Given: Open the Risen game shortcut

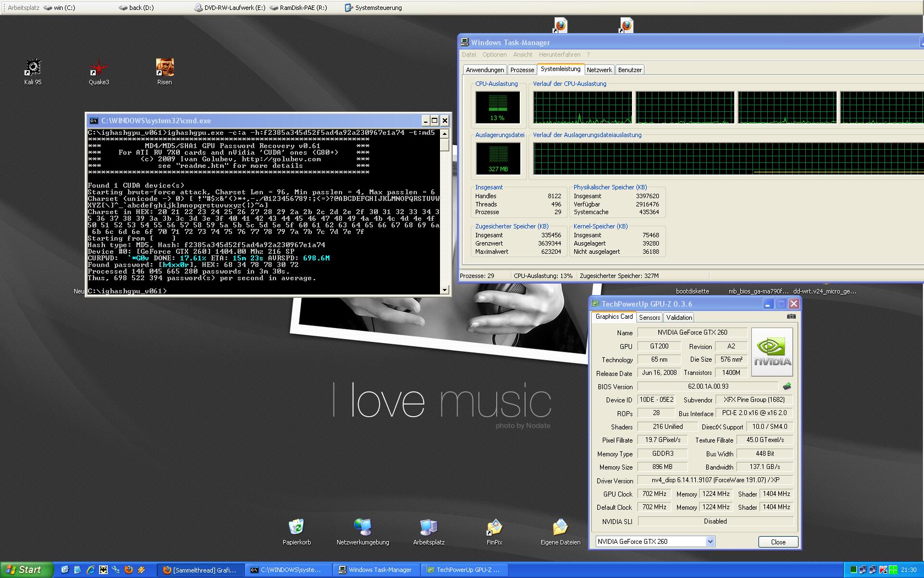Looking at the screenshot, I should (x=164, y=72).
